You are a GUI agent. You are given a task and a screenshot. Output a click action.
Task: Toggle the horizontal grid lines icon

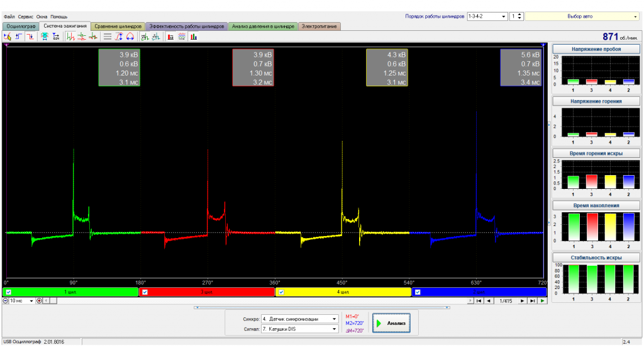107,37
